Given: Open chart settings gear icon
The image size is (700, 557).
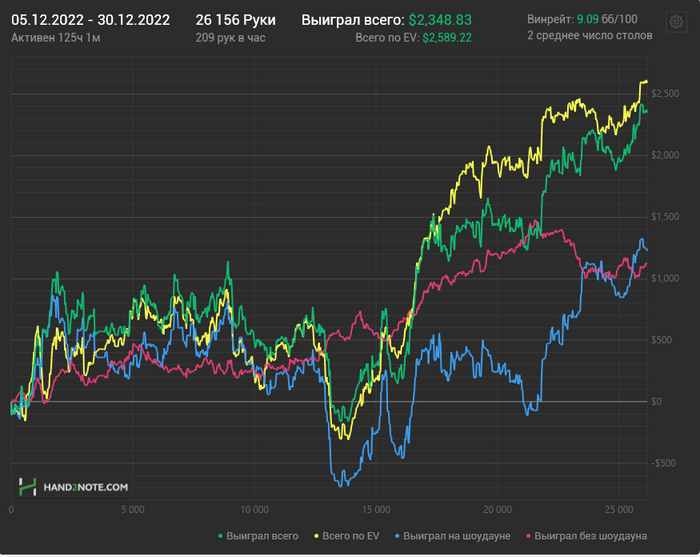Looking at the screenshot, I should coord(676,21).
